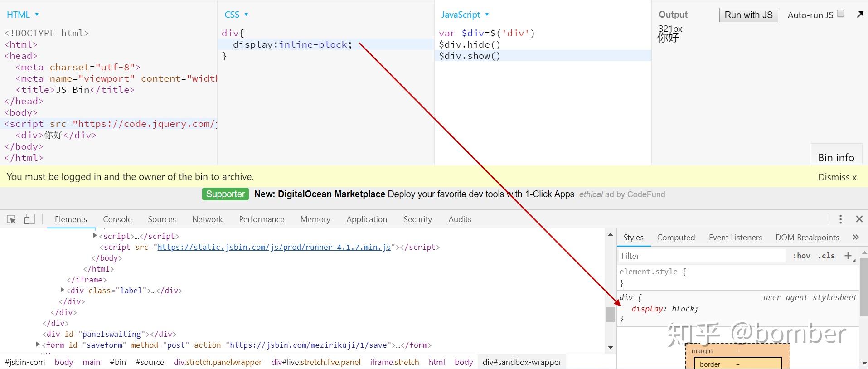
Task: Toggle .cls element classes panel
Action: [826, 256]
